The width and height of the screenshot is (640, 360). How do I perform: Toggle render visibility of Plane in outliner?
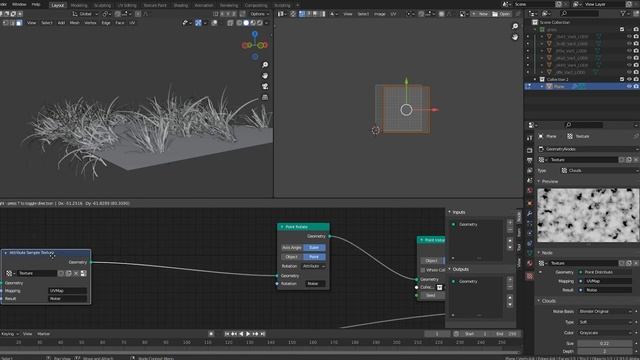tap(636, 87)
